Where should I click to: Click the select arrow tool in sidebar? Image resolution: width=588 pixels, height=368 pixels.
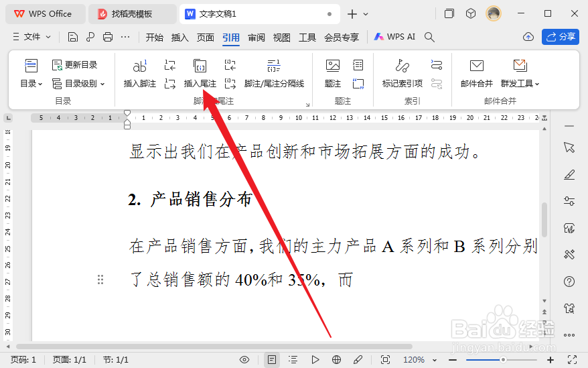point(569,147)
